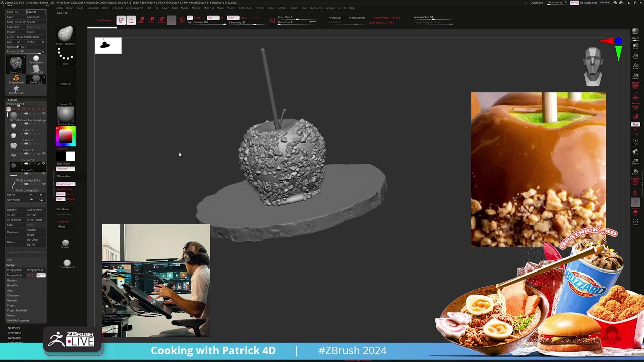
Task: Toggle the Mrgb channel button
Action: click(197, 18)
